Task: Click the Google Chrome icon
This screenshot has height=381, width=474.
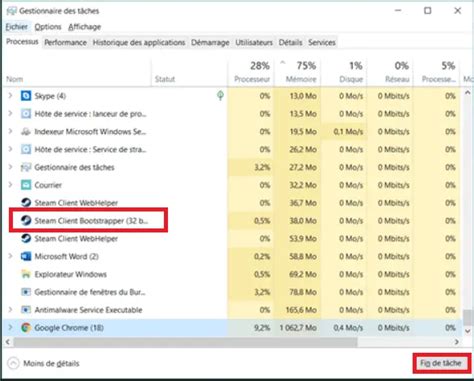Action: click(26, 328)
